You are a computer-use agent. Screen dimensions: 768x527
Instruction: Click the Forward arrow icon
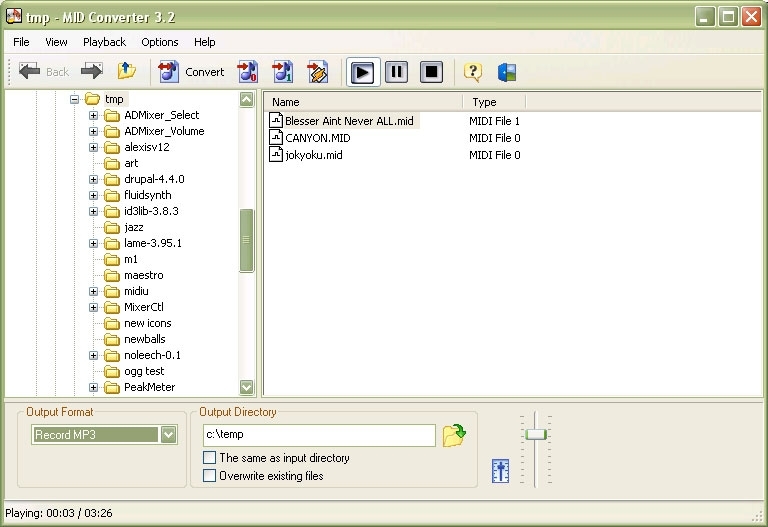(x=92, y=72)
